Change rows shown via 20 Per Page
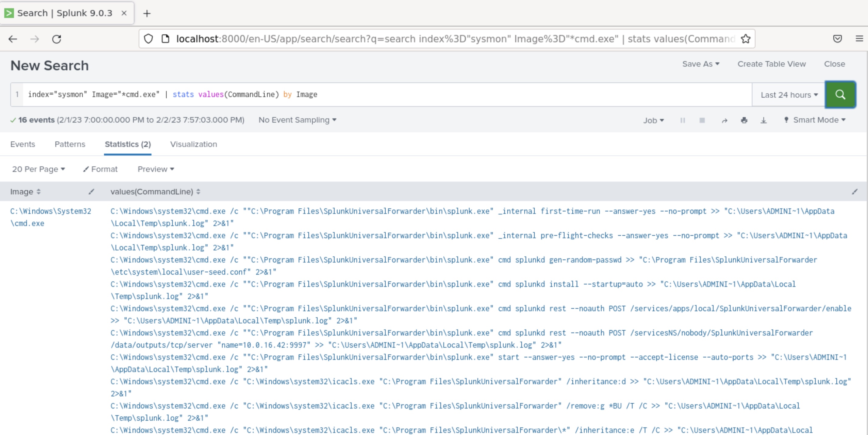 pos(38,169)
